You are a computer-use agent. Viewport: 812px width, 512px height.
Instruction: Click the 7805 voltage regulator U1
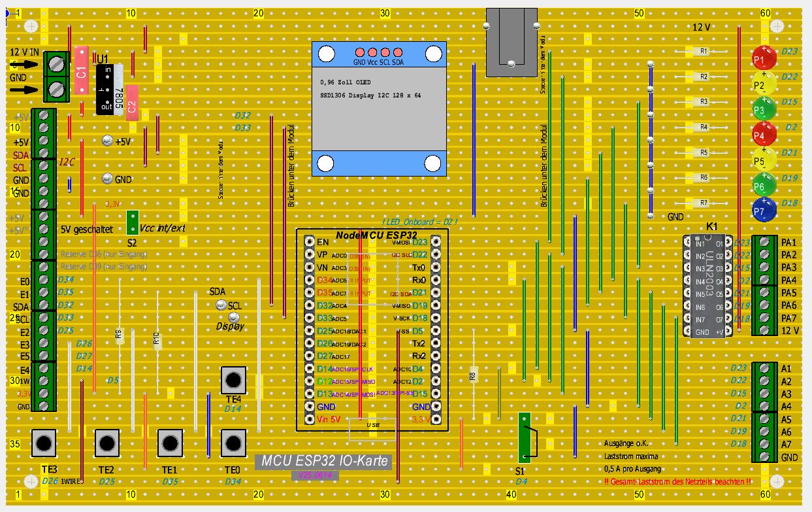[x=108, y=90]
